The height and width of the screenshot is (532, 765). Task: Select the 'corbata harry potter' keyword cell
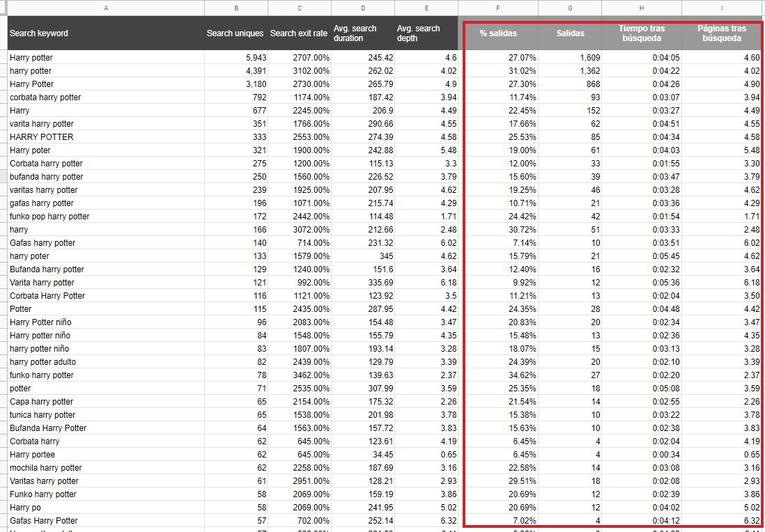(106, 97)
